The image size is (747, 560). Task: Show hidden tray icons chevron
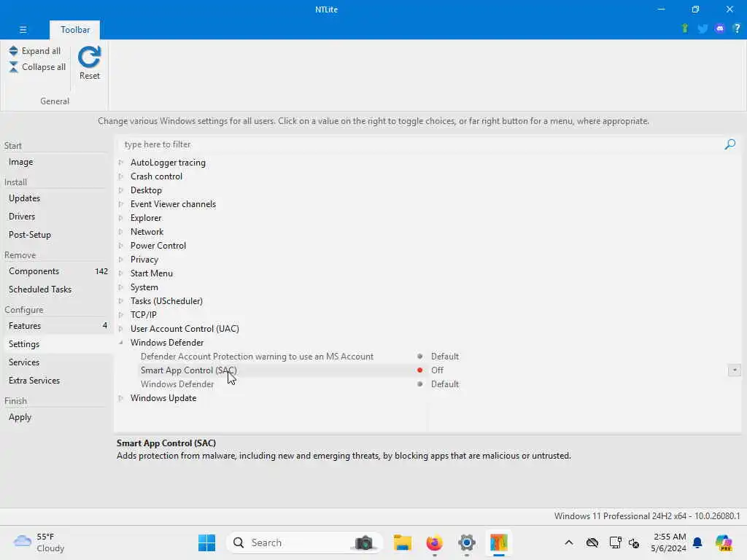pos(569,542)
